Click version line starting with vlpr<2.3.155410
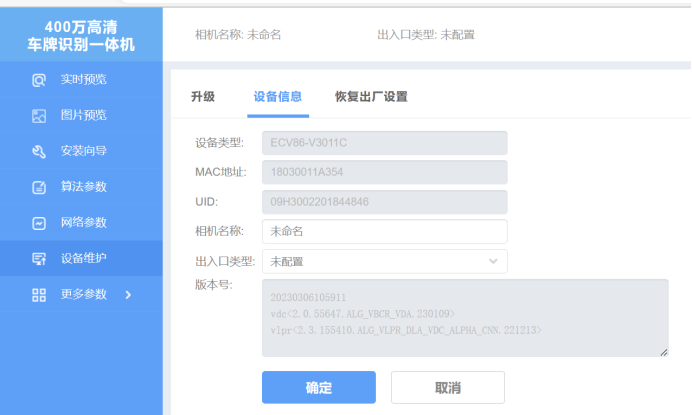The image size is (692, 415). pos(406,330)
